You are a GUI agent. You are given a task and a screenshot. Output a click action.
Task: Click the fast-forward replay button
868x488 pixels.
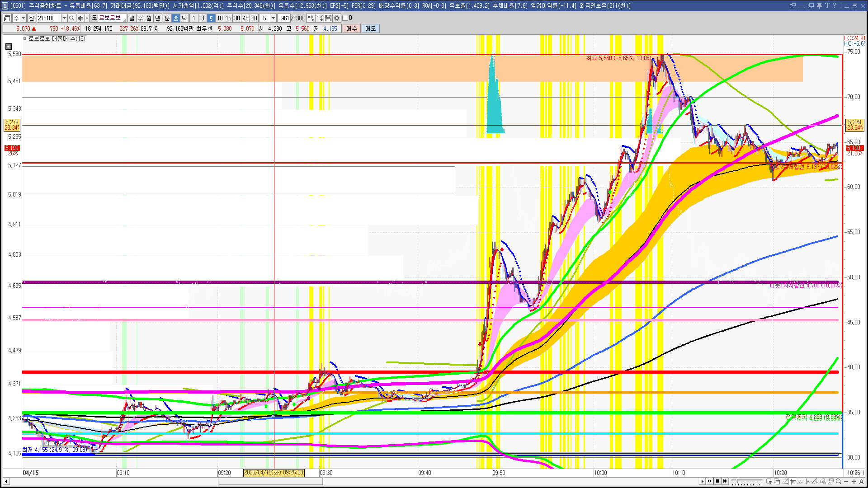point(725,481)
